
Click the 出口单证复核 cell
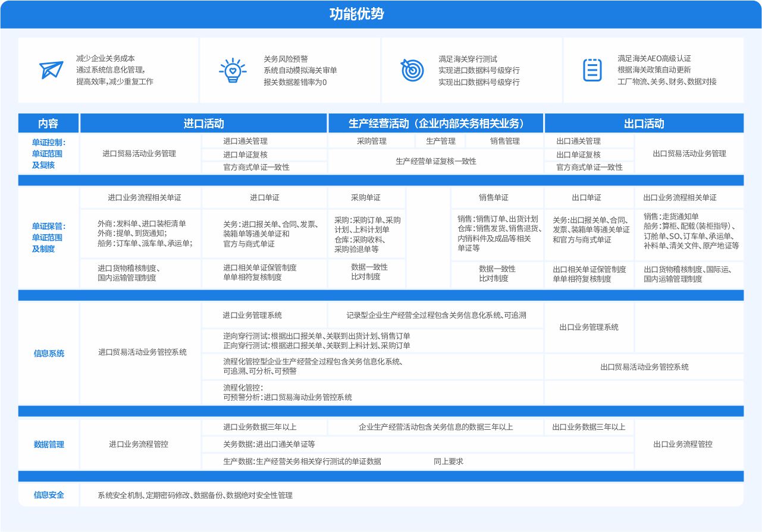589,155
